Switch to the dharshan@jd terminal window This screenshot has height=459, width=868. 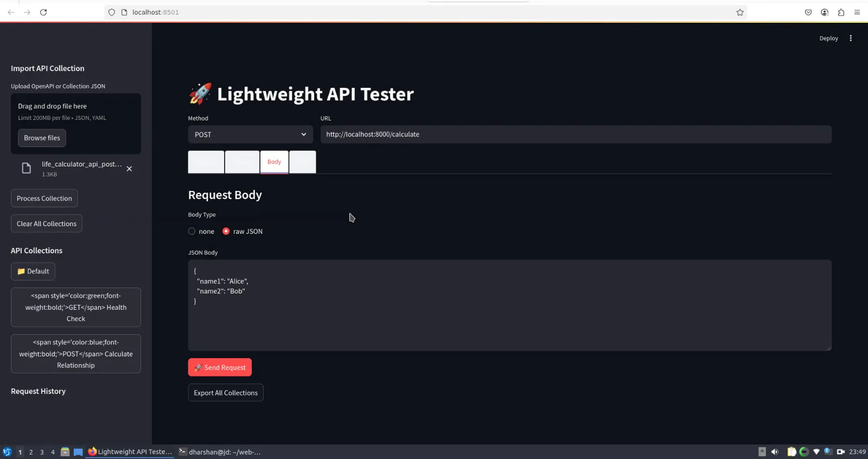[220, 452]
